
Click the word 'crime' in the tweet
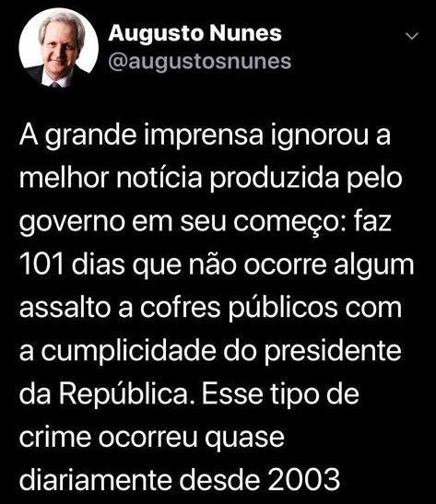coord(55,437)
